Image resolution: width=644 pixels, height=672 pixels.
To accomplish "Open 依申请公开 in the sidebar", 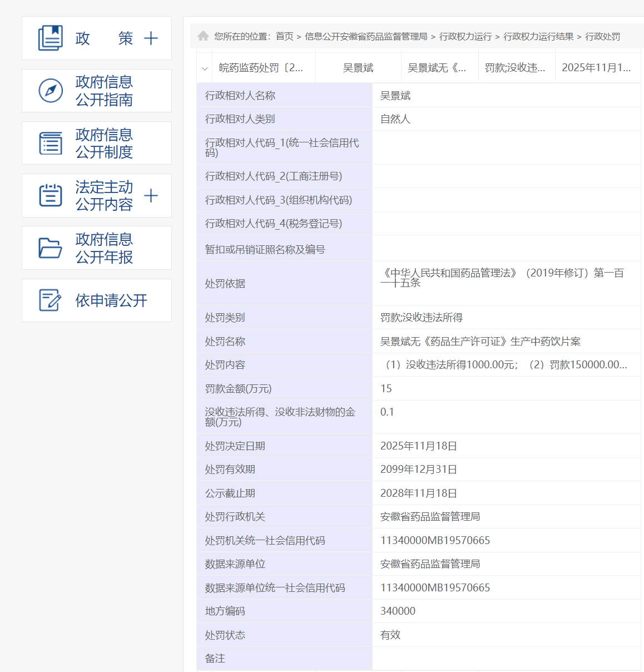I will [x=97, y=300].
